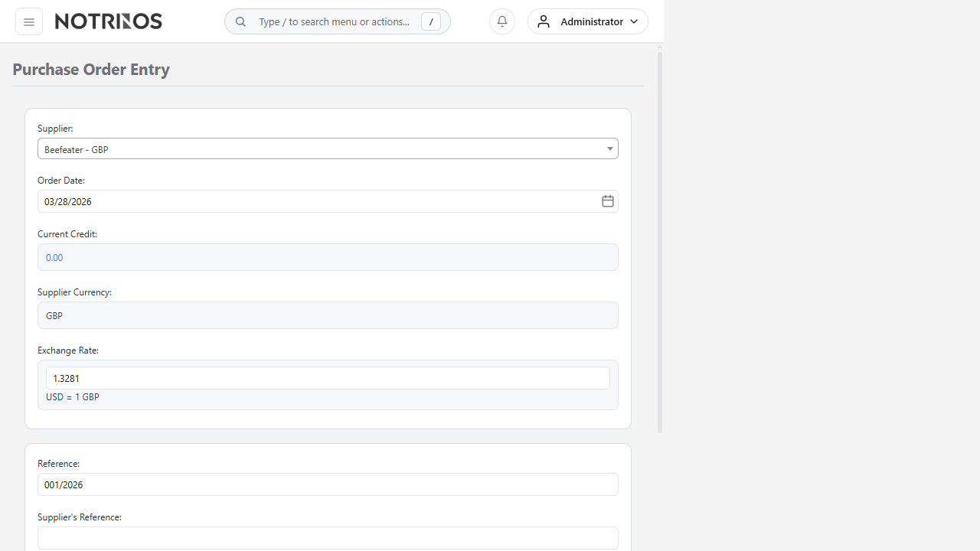The height and width of the screenshot is (551, 980).
Task: Open the Order Date calendar picker
Action: pyautogui.click(x=607, y=201)
